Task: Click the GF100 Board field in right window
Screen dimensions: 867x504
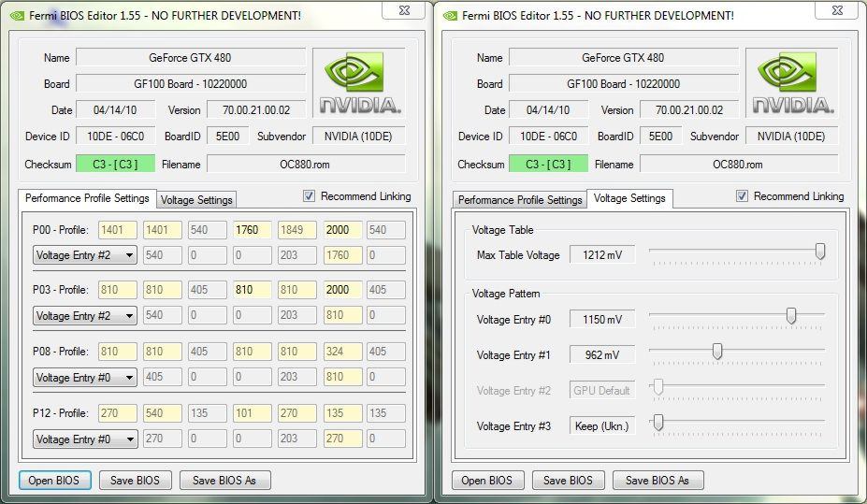Action: point(624,84)
